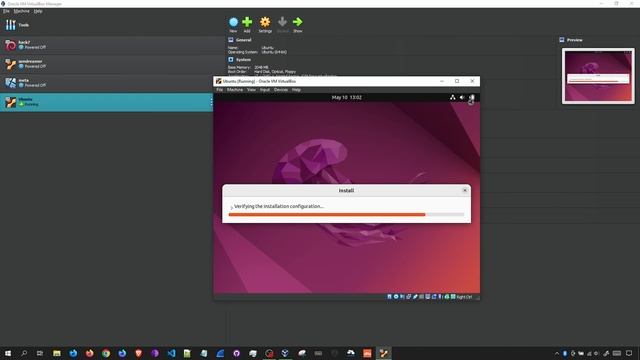Open Task View from the taskbar

pyautogui.click(x=40, y=353)
